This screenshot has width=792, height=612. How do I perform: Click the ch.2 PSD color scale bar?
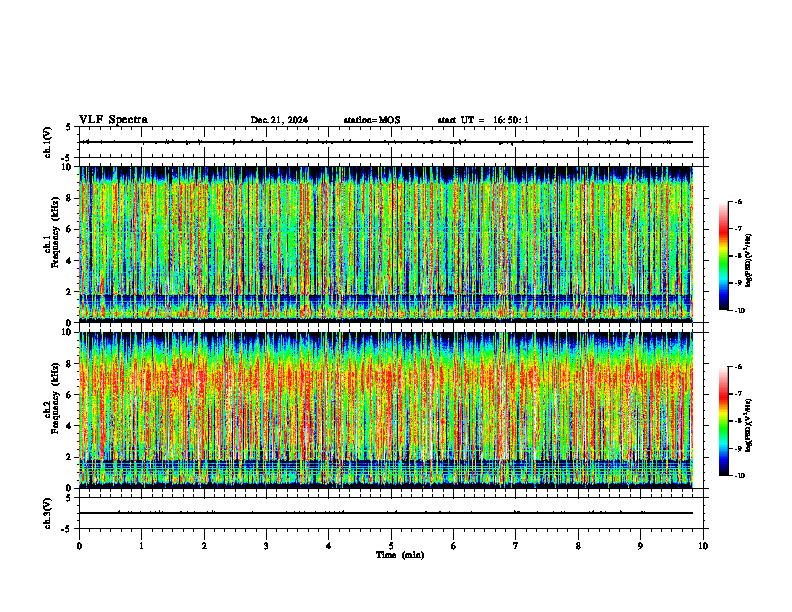pos(723,421)
